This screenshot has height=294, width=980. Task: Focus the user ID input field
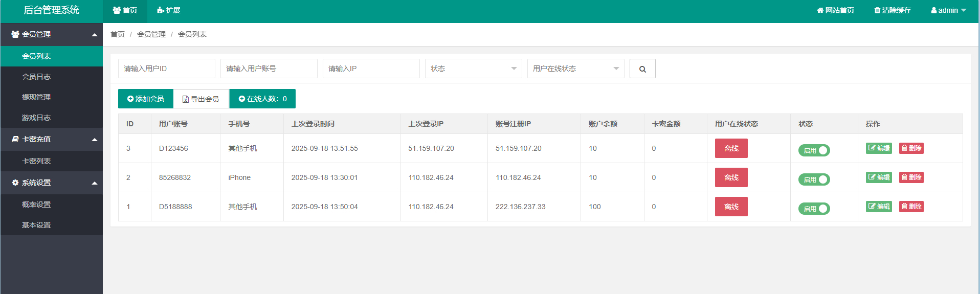click(x=166, y=69)
